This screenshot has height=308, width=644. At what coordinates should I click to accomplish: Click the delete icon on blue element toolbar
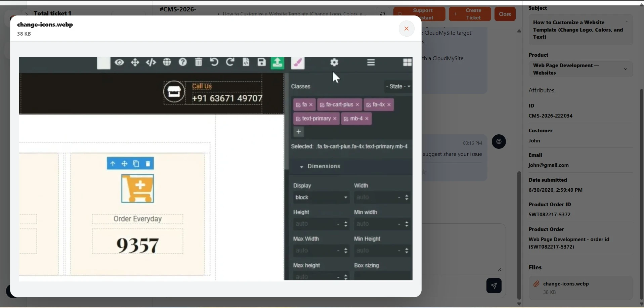click(x=148, y=164)
